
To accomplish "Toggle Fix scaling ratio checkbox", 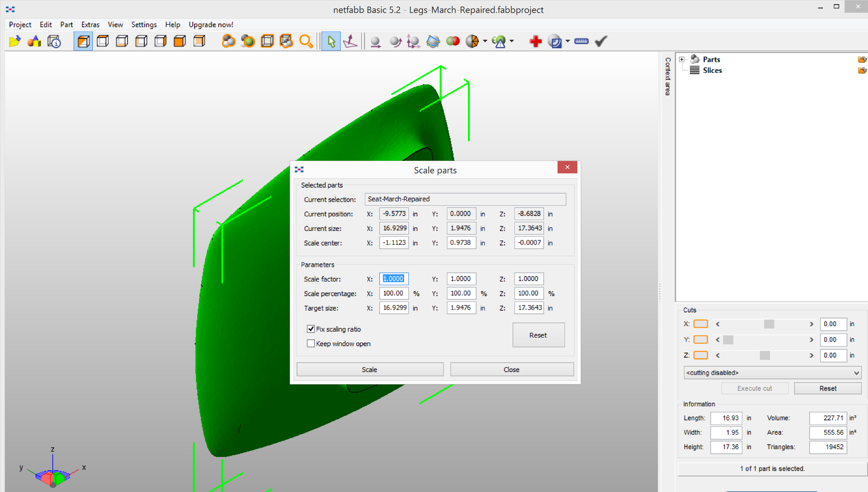I will click(311, 329).
